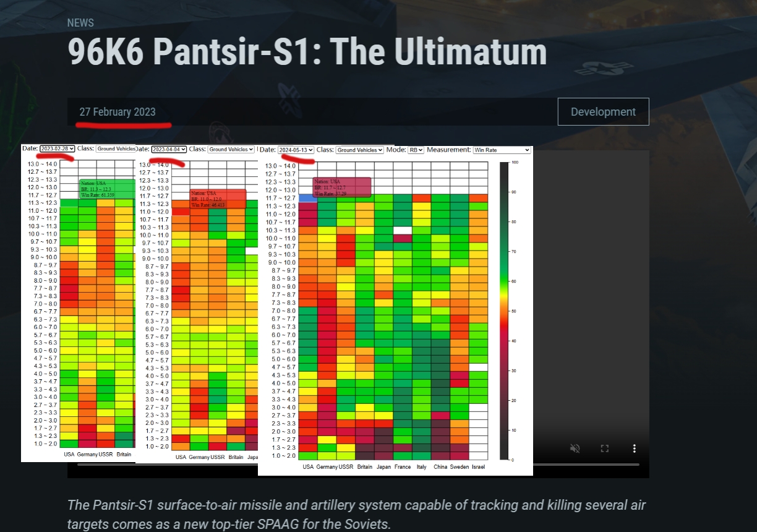Screen dimensions: 757x532
Task: Click row label 13.0 ~ 14.0 in 2024-05-13 chart
Action: (x=279, y=166)
